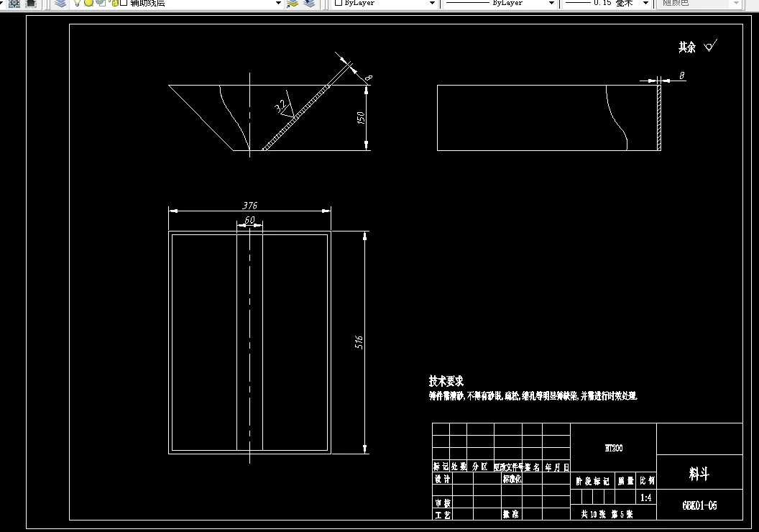Select the 6BK01-05 drawing number
Screen dimensions: 759x532
tap(699, 505)
